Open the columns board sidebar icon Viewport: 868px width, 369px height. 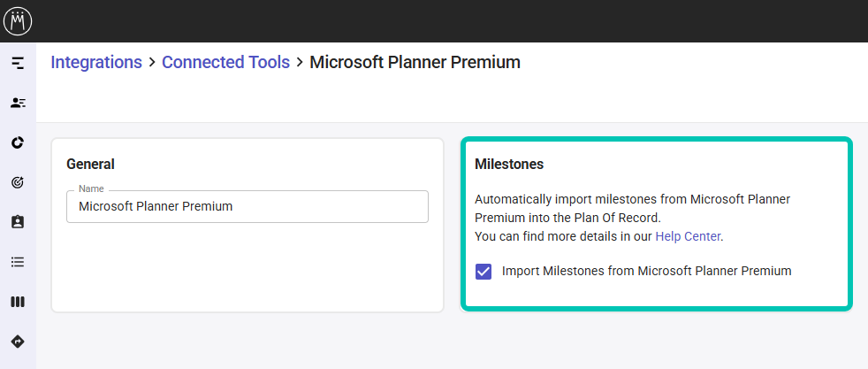click(18, 302)
